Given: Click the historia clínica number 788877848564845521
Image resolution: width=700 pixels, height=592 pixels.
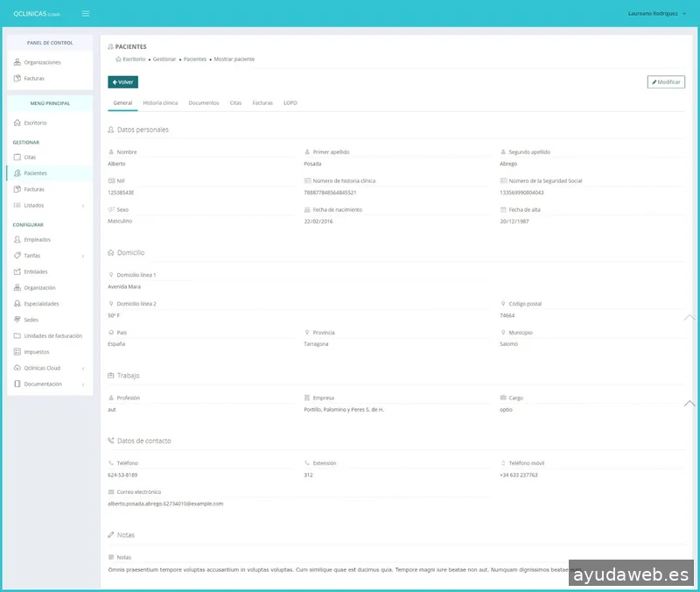Looking at the screenshot, I should [x=330, y=193].
